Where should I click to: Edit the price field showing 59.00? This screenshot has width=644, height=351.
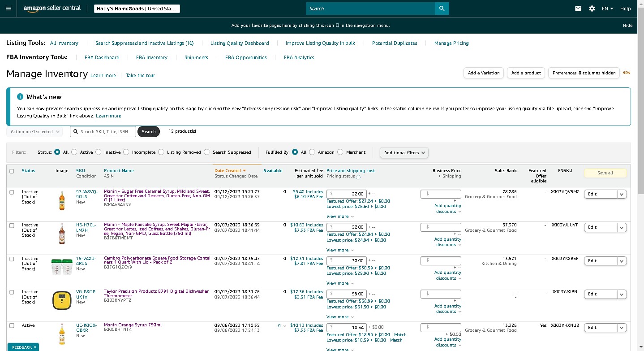347,294
